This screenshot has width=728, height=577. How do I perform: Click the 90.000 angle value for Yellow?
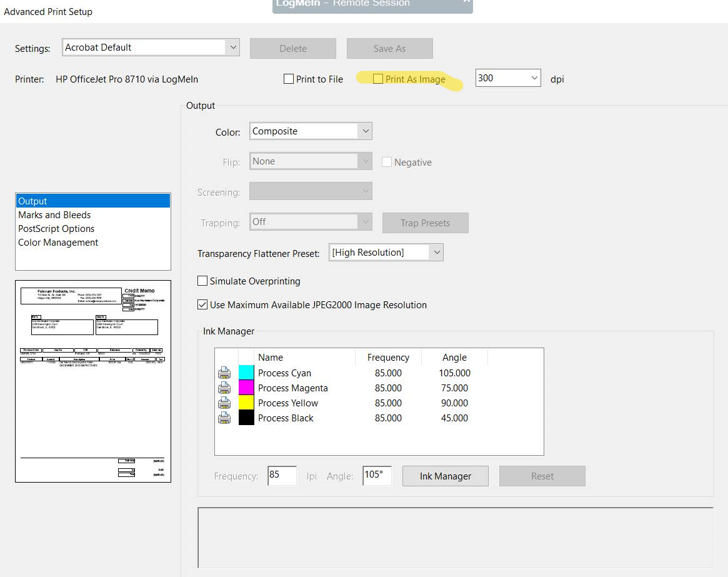(x=454, y=403)
